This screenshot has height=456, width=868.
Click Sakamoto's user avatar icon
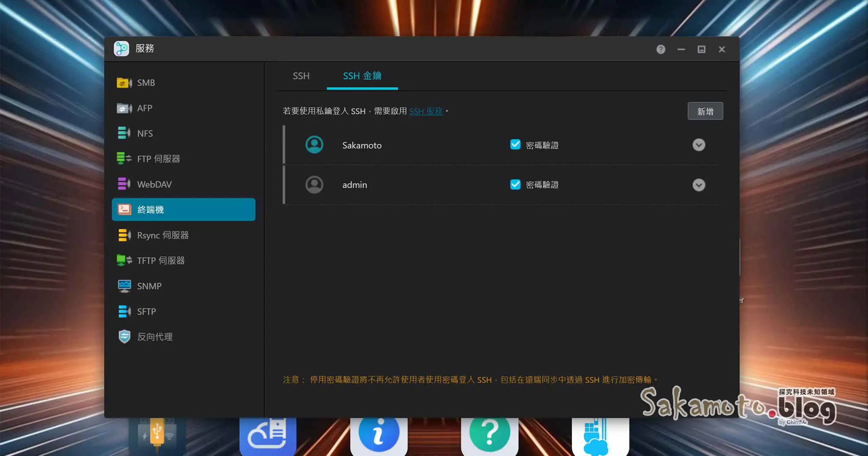coord(314,145)
